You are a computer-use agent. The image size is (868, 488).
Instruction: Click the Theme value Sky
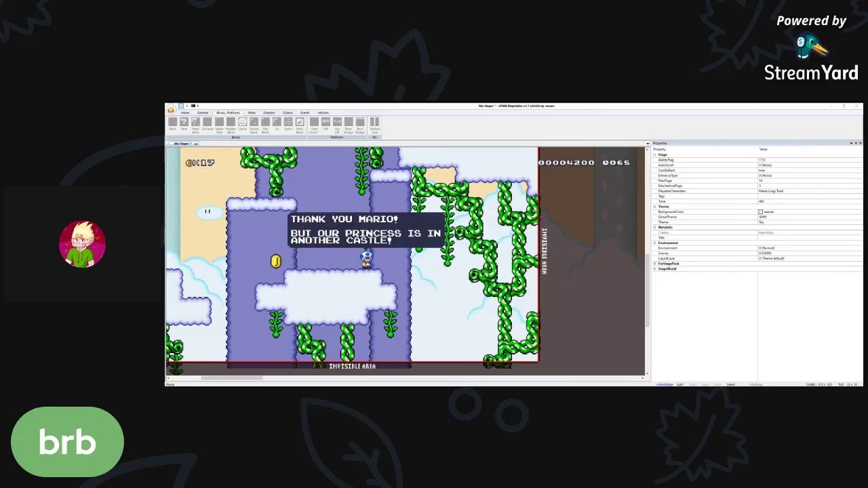click(x=762, y=222)
